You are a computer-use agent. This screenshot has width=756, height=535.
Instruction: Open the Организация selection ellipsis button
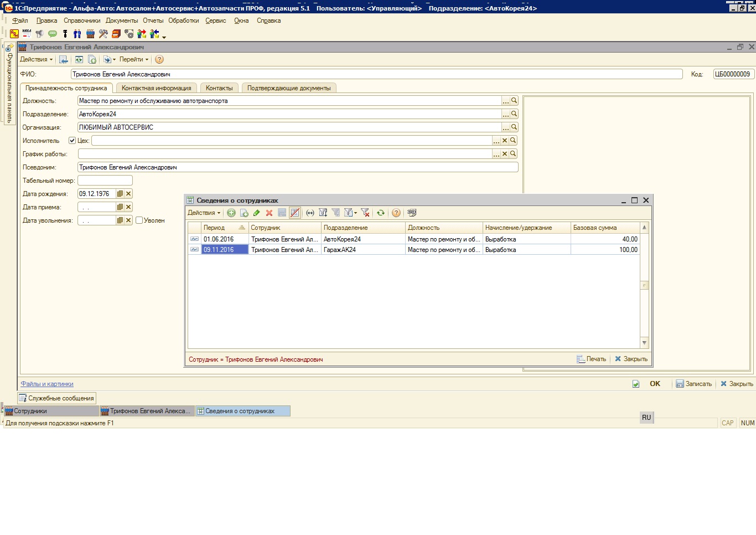(x=505, y=127)
